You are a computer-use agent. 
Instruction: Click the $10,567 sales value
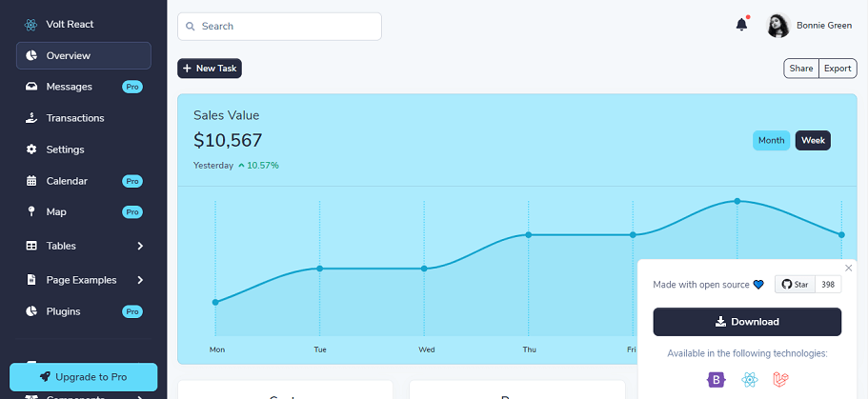pyautogui.click(x=228, y=141)
